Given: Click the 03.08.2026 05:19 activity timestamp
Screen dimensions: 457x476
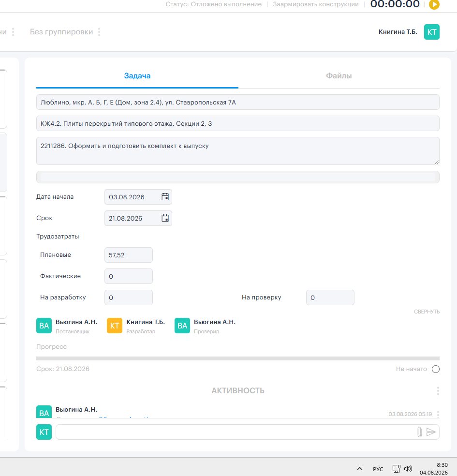Looking at the screenshot, I should (410, 415).
